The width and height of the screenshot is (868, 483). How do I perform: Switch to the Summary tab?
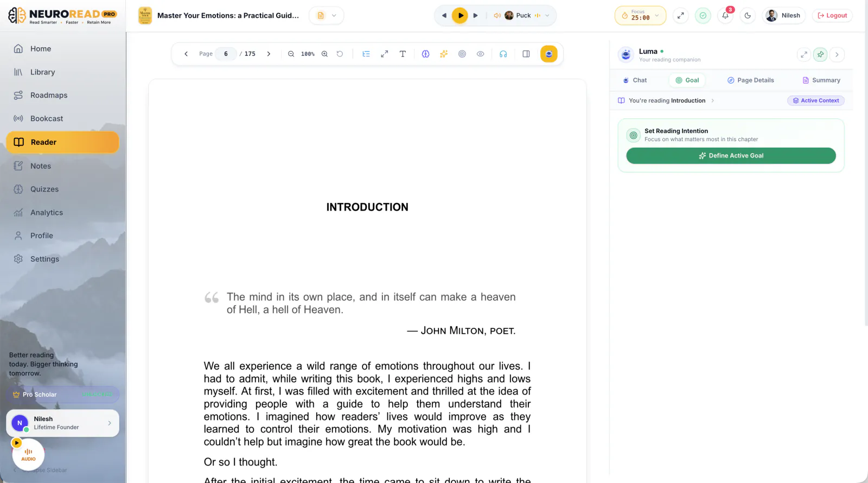[821, 80]
